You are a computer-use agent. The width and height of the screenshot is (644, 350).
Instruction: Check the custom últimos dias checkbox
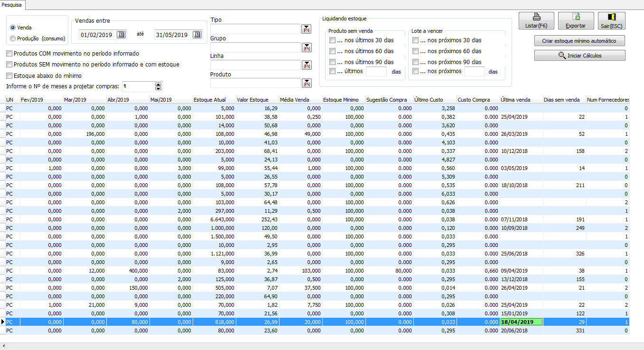point(332,71)
